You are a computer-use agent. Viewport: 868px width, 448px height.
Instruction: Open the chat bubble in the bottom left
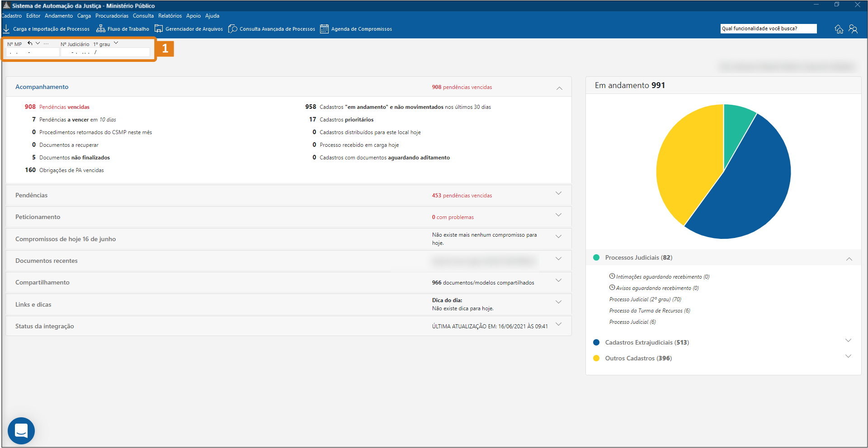click(x=21, y=430)
